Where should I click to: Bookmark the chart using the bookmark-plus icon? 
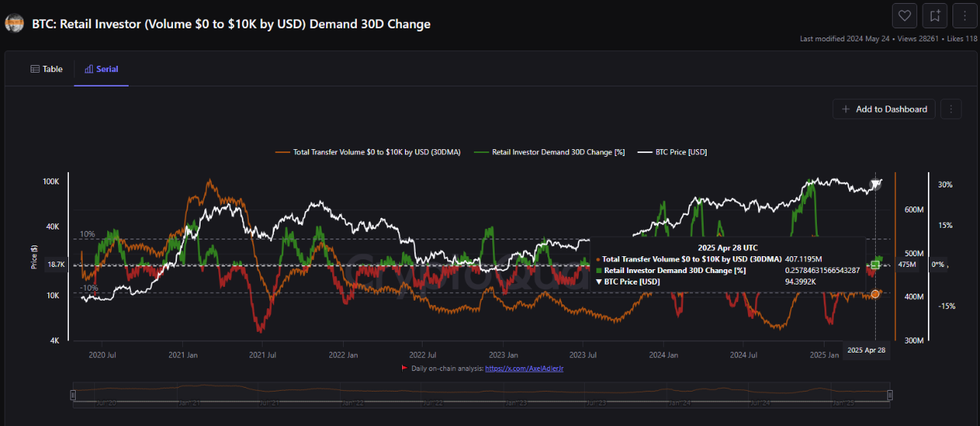point(935,15)
